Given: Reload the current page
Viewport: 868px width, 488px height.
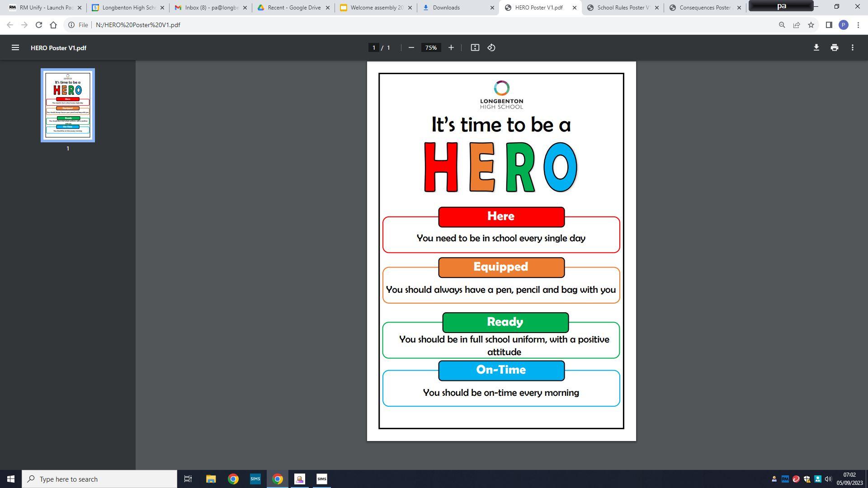Looking at the screenshot, I should [x=39, y=25].
